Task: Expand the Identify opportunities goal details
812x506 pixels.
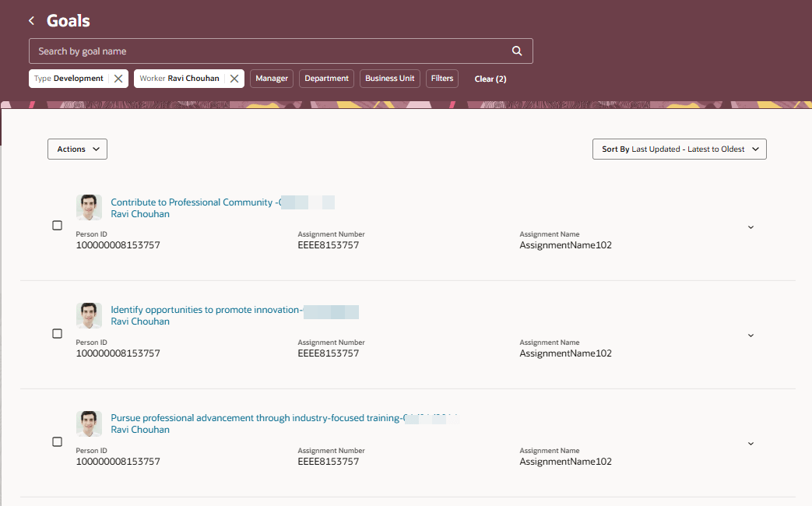Action: 750,335
